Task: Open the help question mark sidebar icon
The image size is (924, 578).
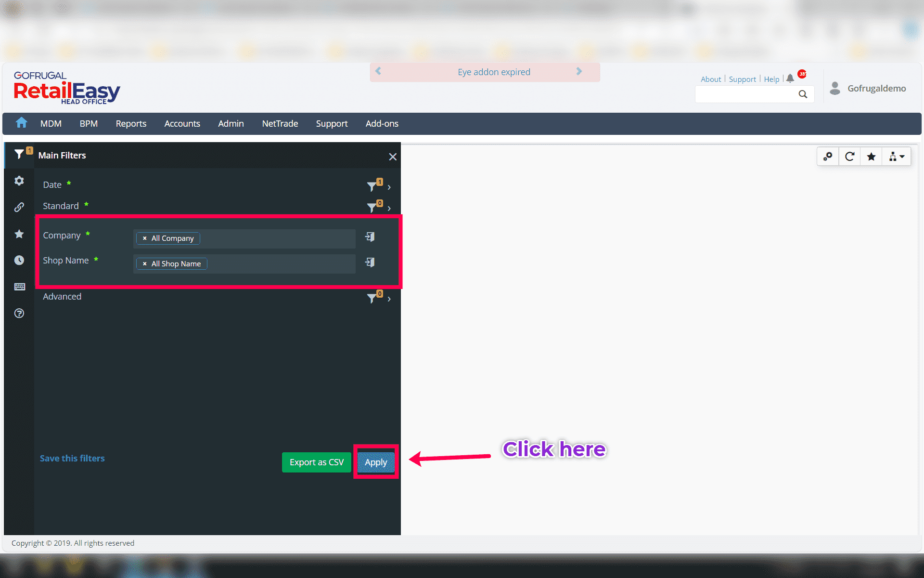Action: [19, 314]
